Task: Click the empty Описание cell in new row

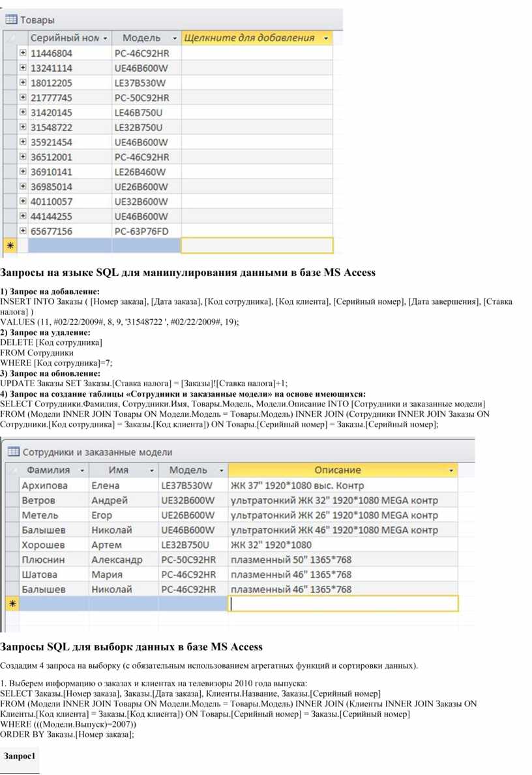Action: [x=344, y=603]
